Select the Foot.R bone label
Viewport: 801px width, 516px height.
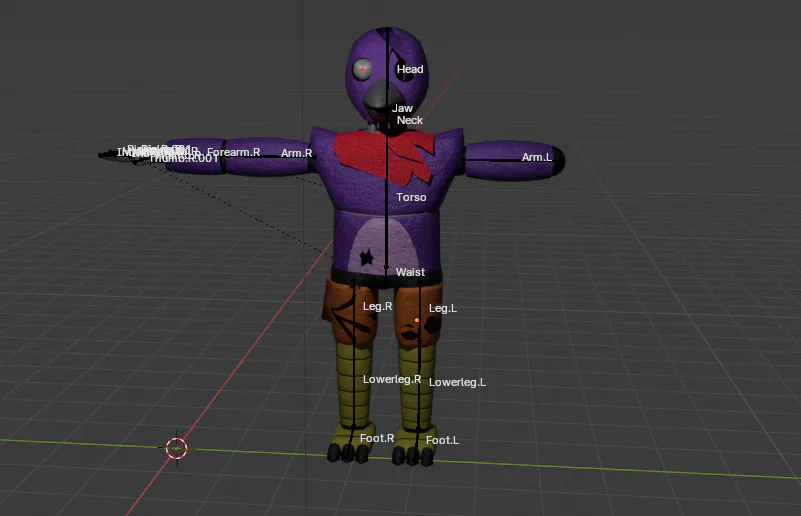[377, 438]
